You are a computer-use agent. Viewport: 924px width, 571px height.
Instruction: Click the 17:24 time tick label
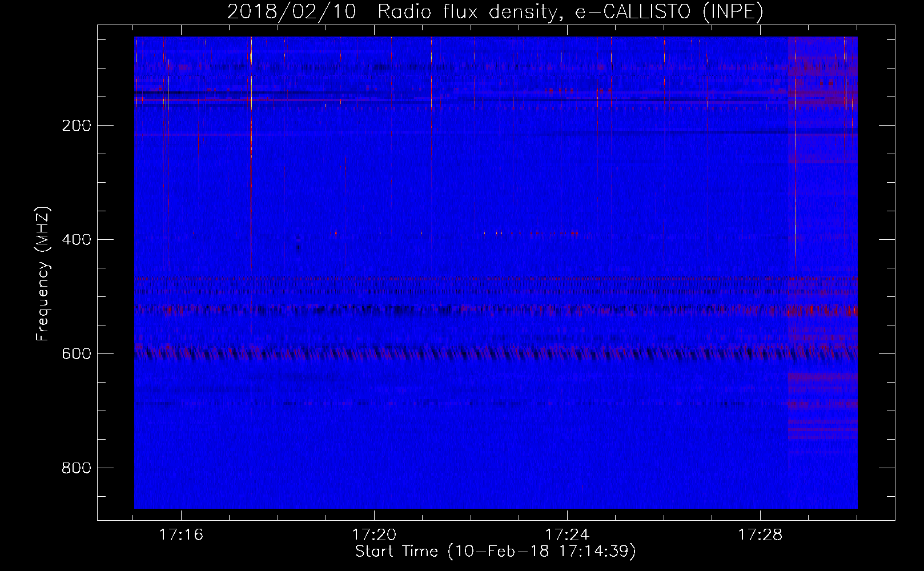[x=567, y=535]
